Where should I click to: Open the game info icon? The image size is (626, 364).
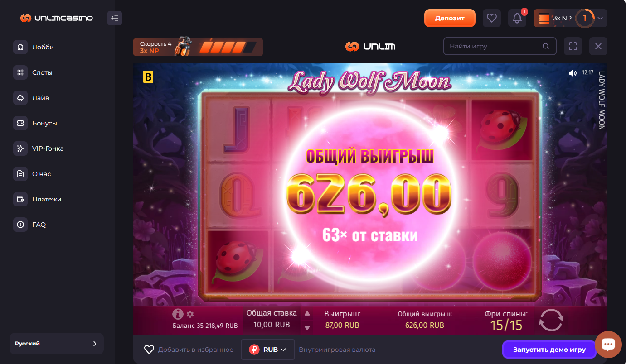point(178,314)
